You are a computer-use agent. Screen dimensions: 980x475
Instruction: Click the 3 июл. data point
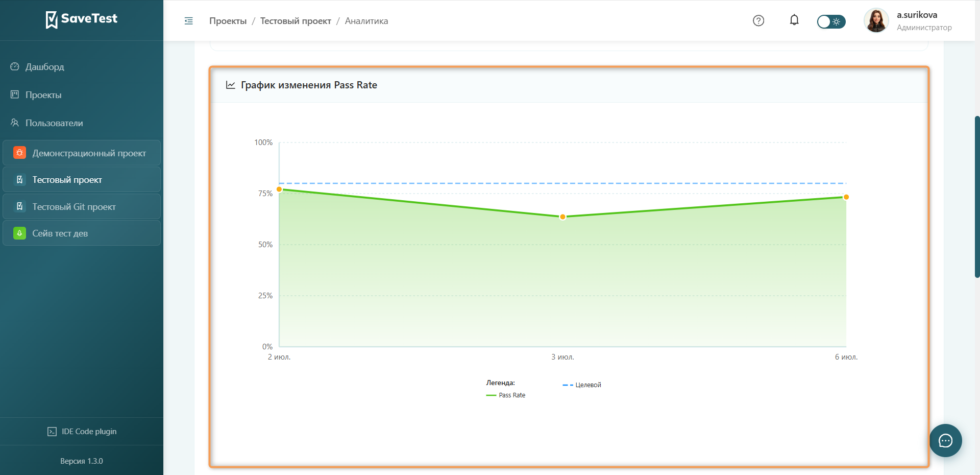tap(562, 217)
